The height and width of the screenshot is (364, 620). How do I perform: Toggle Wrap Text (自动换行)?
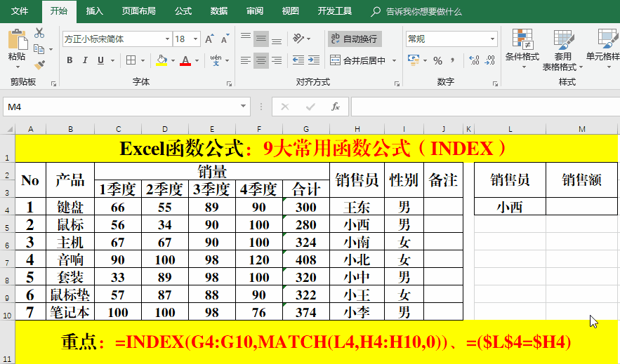pyautogui.click(x=355, y=39)
